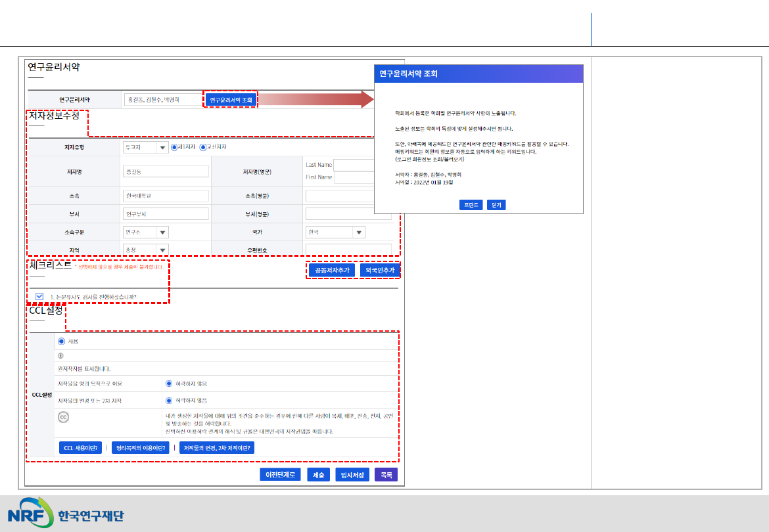Open the 국가 dropdown showing 한국
Image resolution: width=769 pixels, height=532 pixels.
[358, 233]
